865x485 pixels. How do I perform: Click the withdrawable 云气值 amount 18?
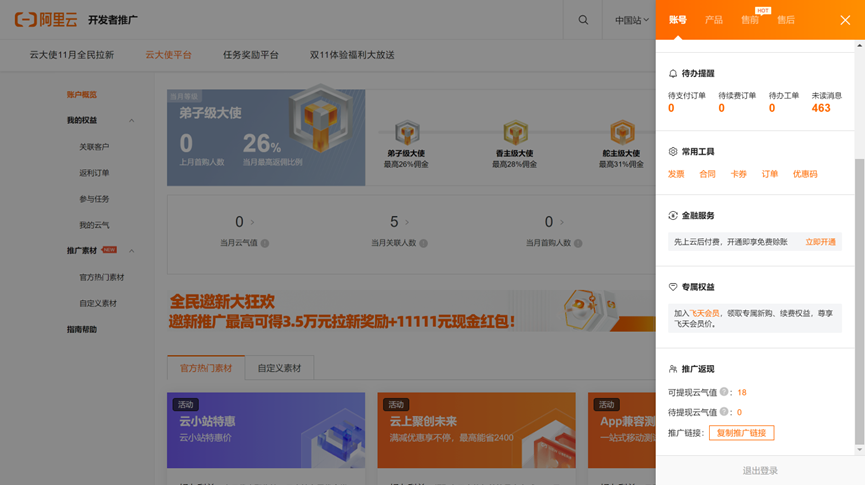click(x=742, y=392)
